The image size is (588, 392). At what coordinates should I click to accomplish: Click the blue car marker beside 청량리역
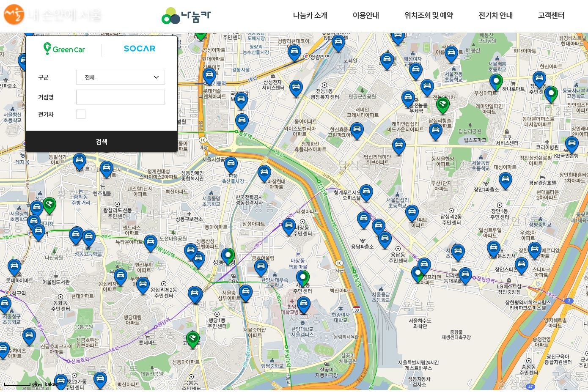pos(294,52)
